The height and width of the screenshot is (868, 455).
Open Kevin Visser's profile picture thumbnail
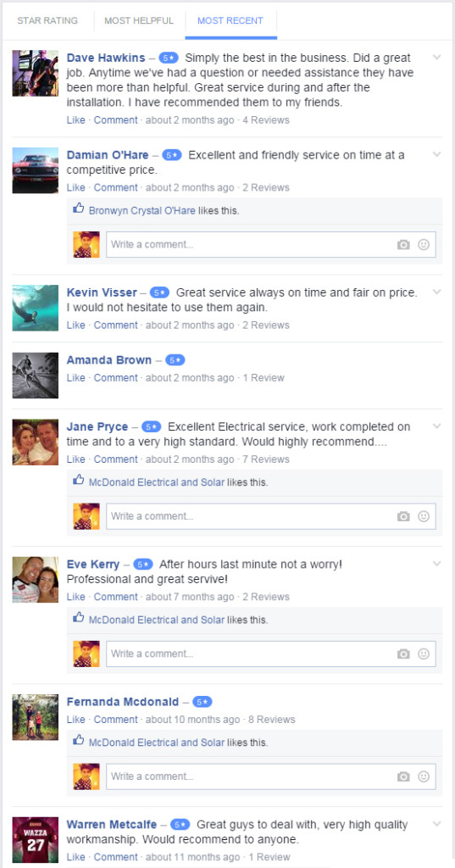36,308
